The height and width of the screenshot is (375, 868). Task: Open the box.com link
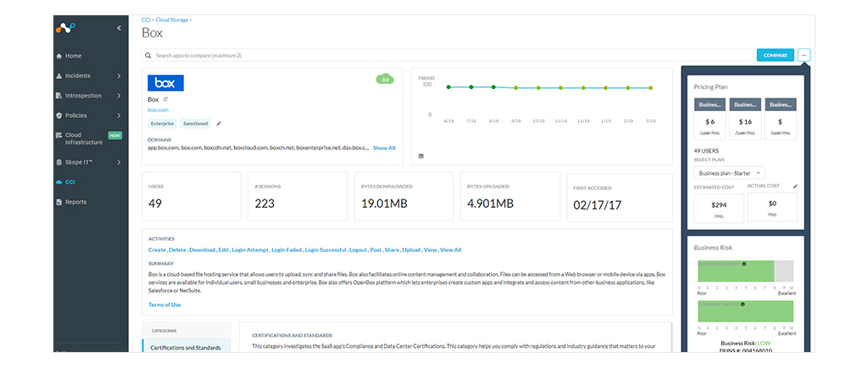click(x=159, y=110)
